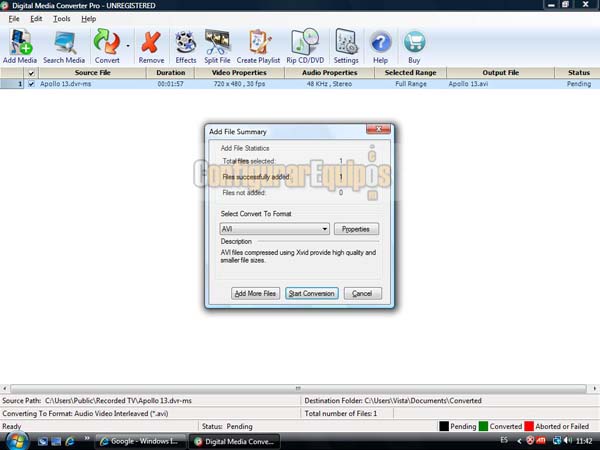Show hidden system tray icons arrow

(x=519, y=441)
